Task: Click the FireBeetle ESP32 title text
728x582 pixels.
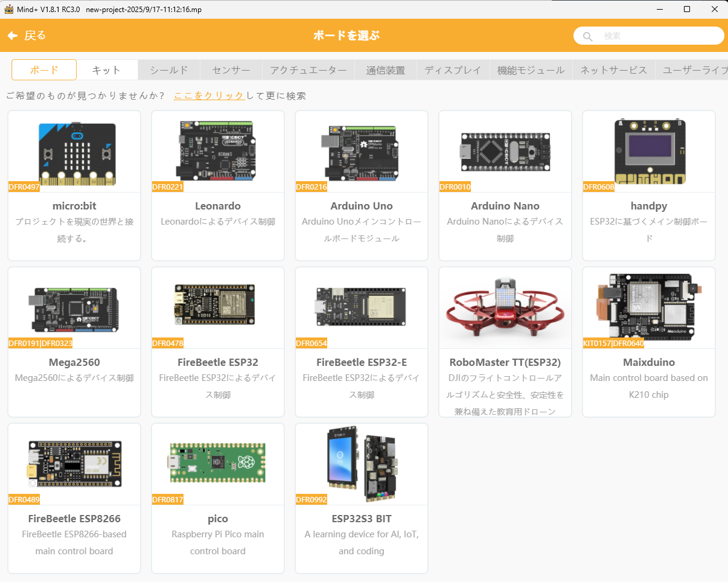Action: [x=218, y=362]
